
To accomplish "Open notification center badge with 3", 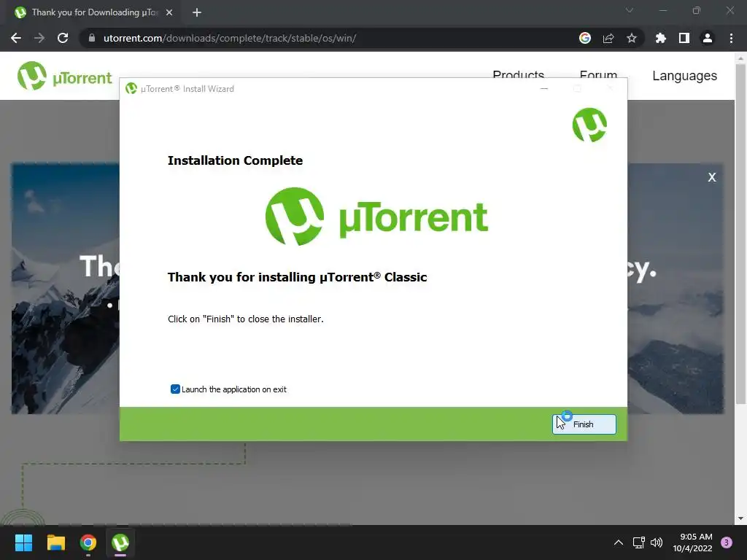I will point(727,542).
